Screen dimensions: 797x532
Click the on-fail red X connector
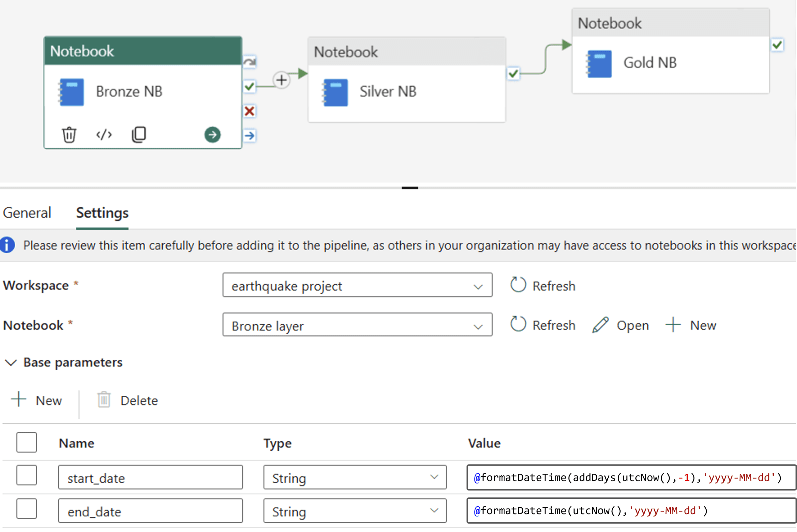point(250,111)
